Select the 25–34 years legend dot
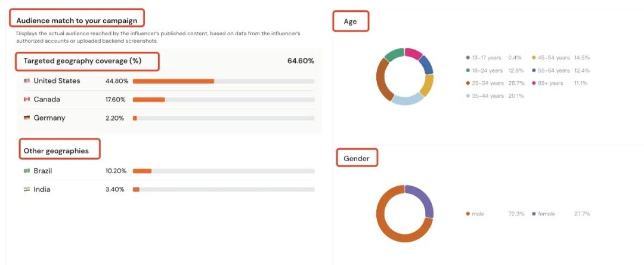The image size is (644, 265). point(468,83)
